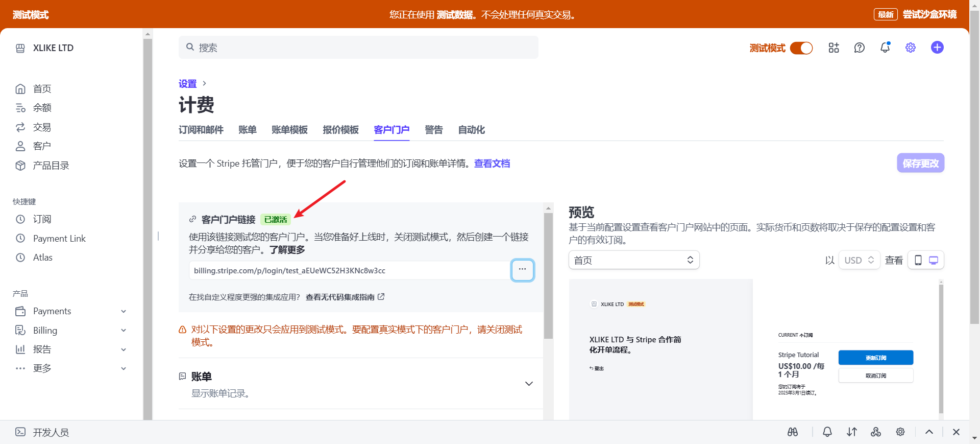Viewport: 980px width, 444px height.
Task: Switch preview to desktop view
Action: pyautogui.click(x=934, y=260)
